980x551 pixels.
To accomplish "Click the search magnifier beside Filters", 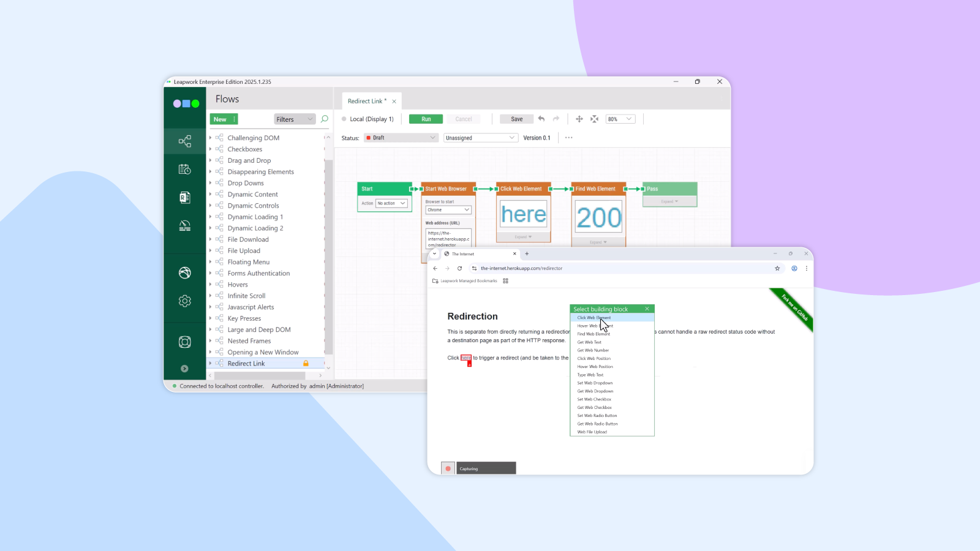I will tap(325, 119).
